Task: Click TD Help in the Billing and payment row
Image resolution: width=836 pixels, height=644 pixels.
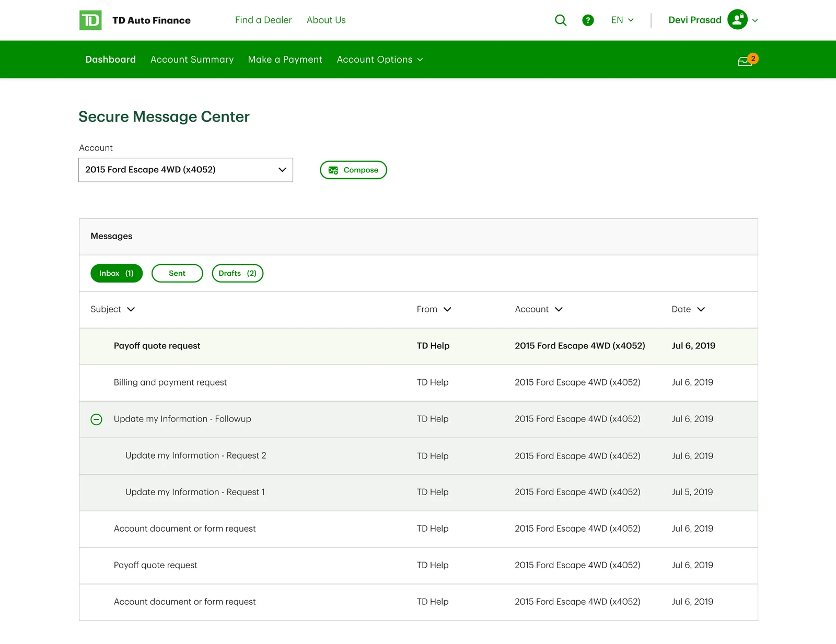Action: coord(433,382)
